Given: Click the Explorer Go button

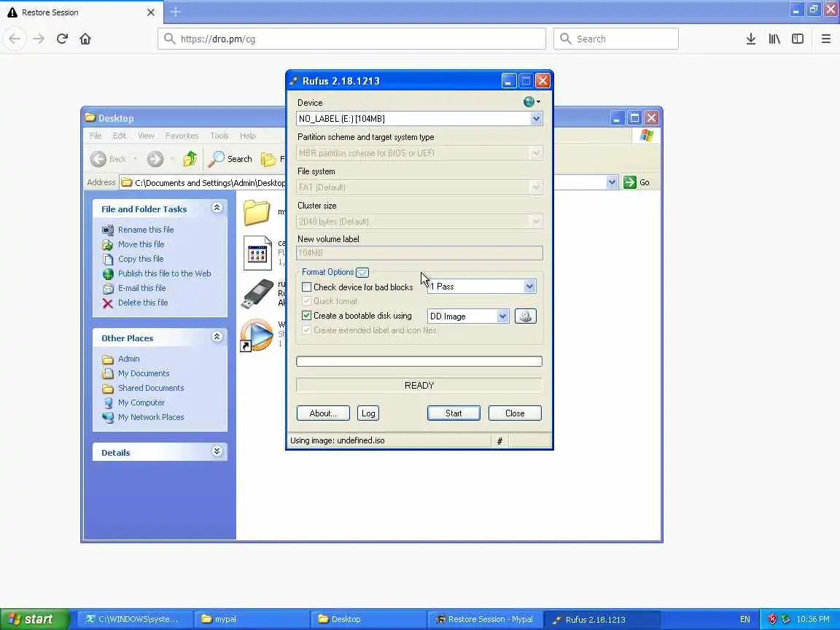Looking at the screenshot, I should (637, 182).
